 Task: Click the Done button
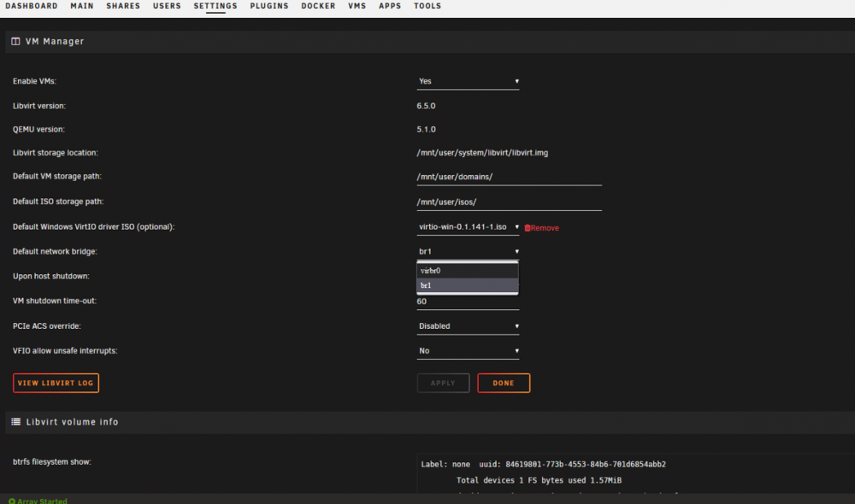504,383
